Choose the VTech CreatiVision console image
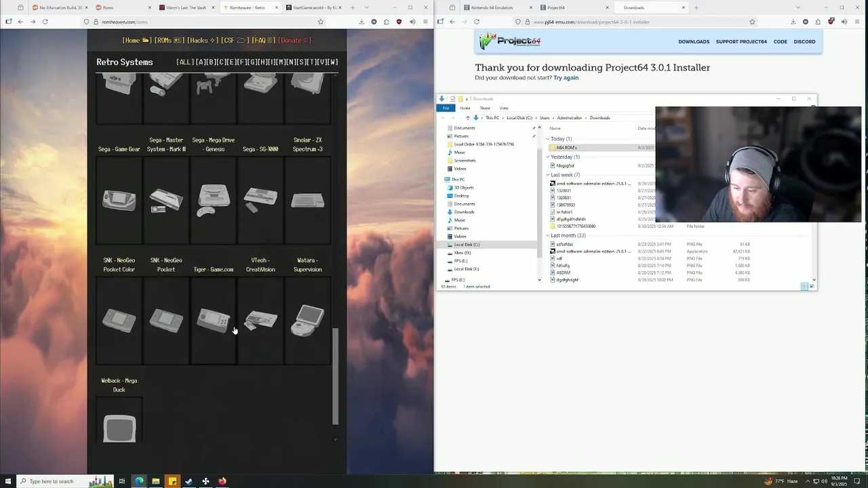The image size is (868, 488). pyautogui.click(x=260, y=321)
